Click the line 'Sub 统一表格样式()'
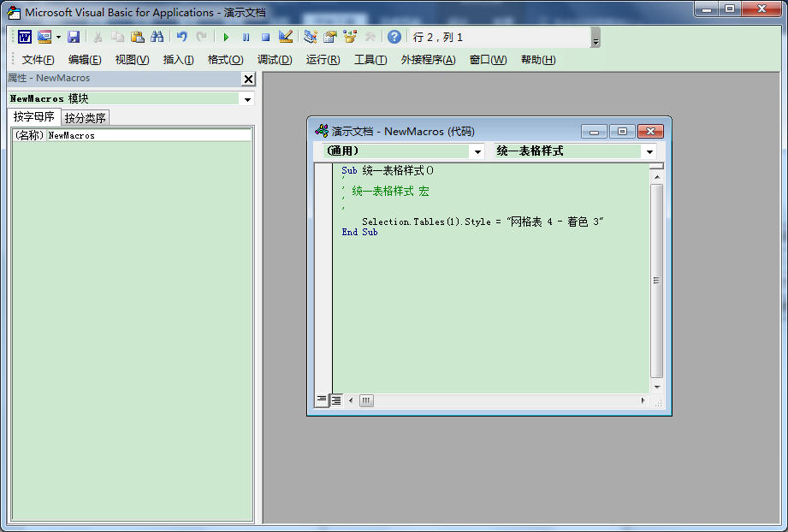 388,171
